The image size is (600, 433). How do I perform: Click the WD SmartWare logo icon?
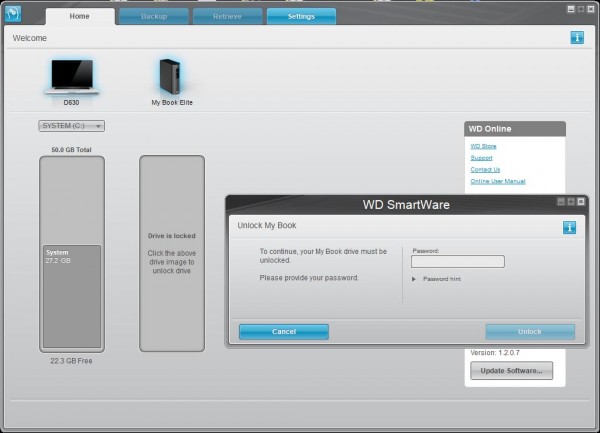pyautogui.click(x=13, y=13)
